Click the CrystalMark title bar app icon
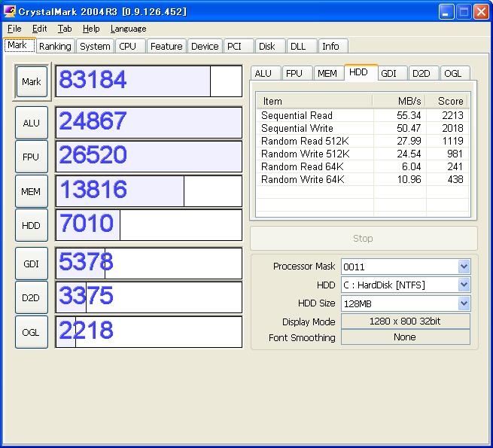493x448 pixels. click(x=10, y=11)
